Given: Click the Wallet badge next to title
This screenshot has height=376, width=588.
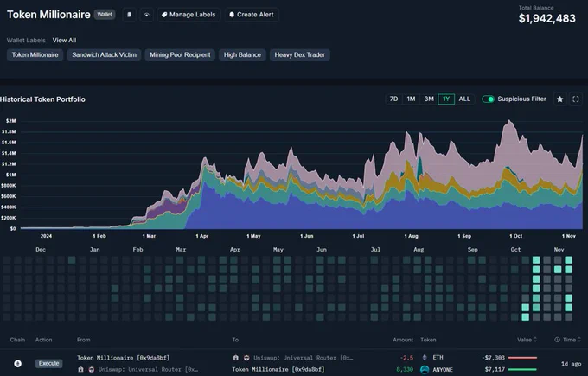Looking at the screenshot, I should (x=105, y=15).
